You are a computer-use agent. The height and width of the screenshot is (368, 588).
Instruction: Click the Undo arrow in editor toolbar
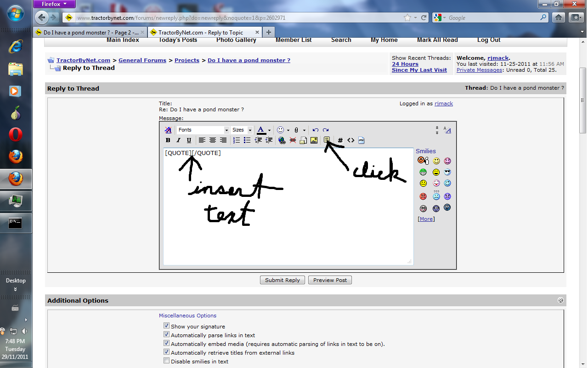tap(315, 130)
